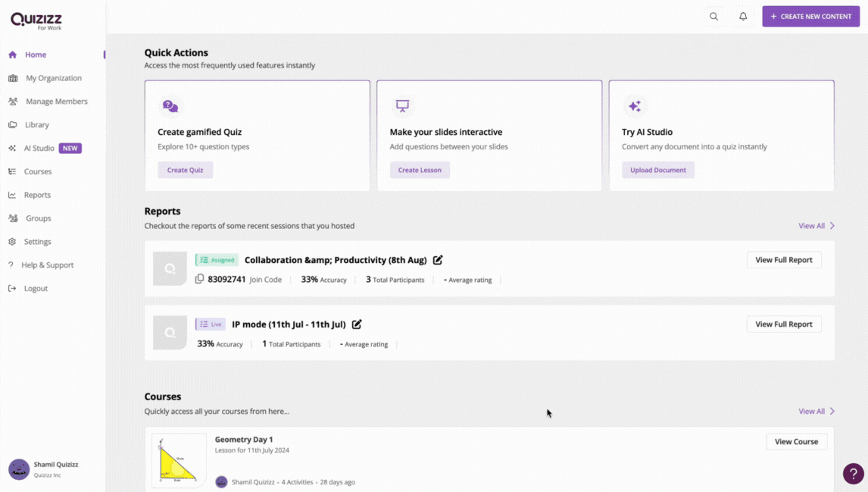View Full Report for IP mode
This screenshot has height=492, width=868.
pos(784,324)
